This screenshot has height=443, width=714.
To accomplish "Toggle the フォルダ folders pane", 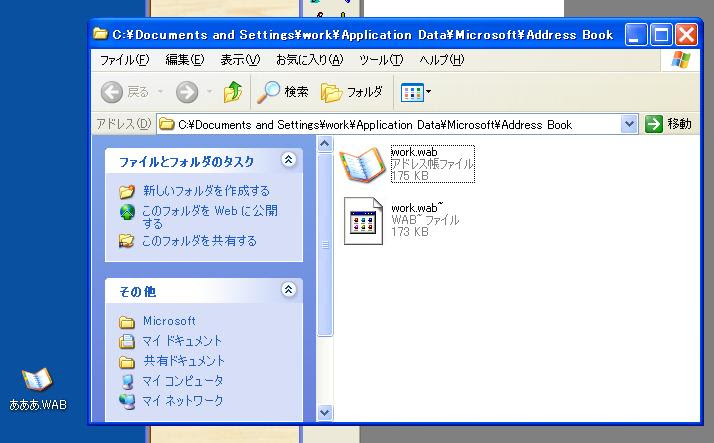I will tap(352, 92).
